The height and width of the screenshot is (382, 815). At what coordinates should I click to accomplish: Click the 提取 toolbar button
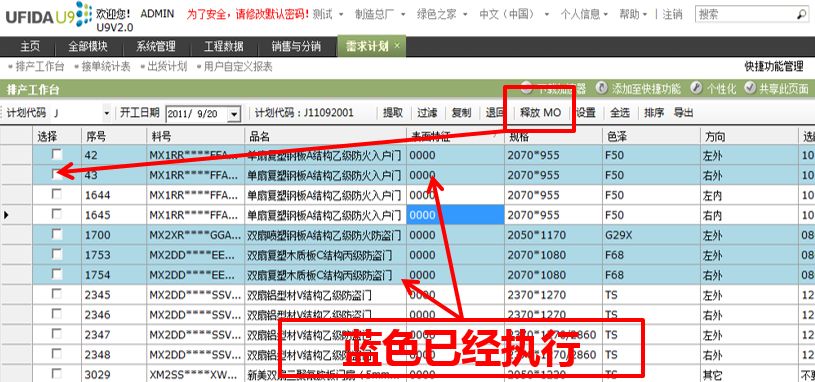point(393,113)
